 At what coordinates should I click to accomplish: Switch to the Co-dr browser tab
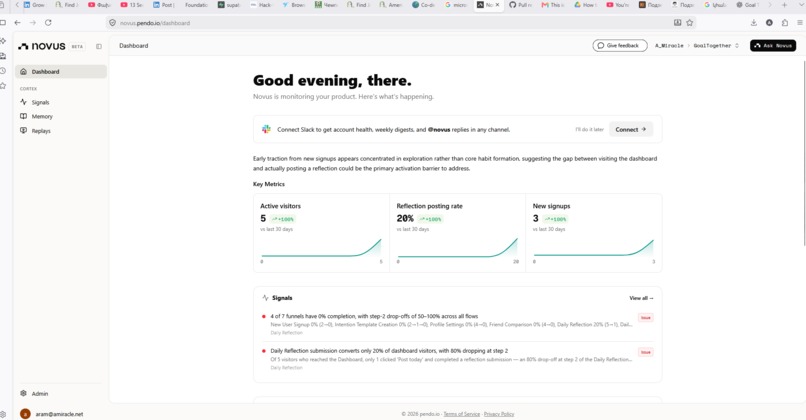[x=424, y=5]
